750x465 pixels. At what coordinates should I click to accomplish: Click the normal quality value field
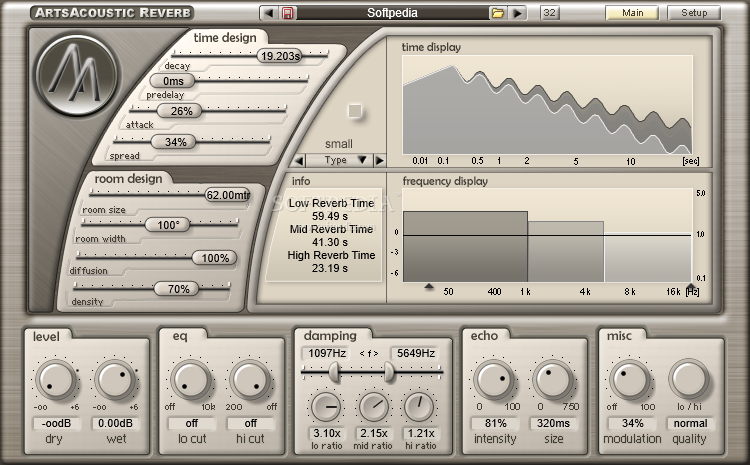[x=690, y=423]
